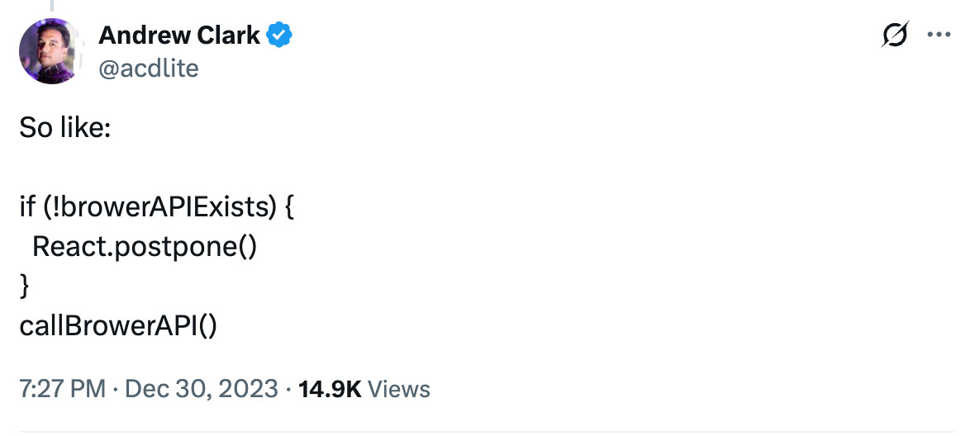Click the word "like:" in first line
Viewport: 980px width, 436px height.
(85, 130)
